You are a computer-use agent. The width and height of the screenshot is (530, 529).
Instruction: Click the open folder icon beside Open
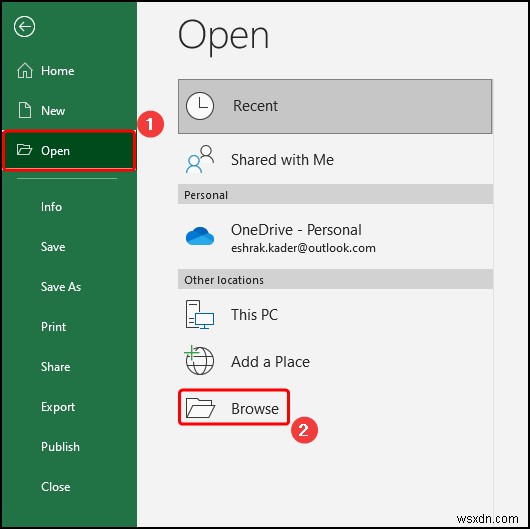click(x=24, y=149)
